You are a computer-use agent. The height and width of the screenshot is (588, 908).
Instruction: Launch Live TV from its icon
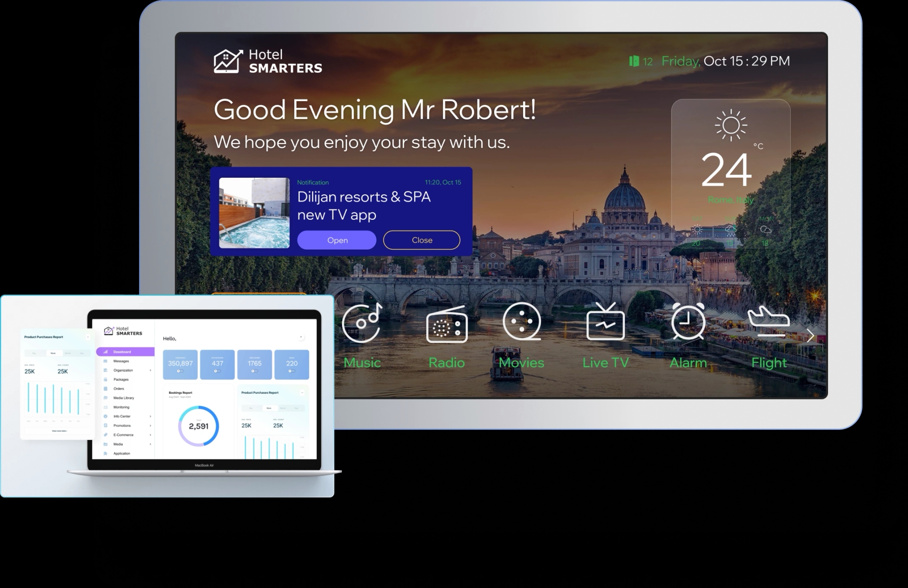pos(605,324)
